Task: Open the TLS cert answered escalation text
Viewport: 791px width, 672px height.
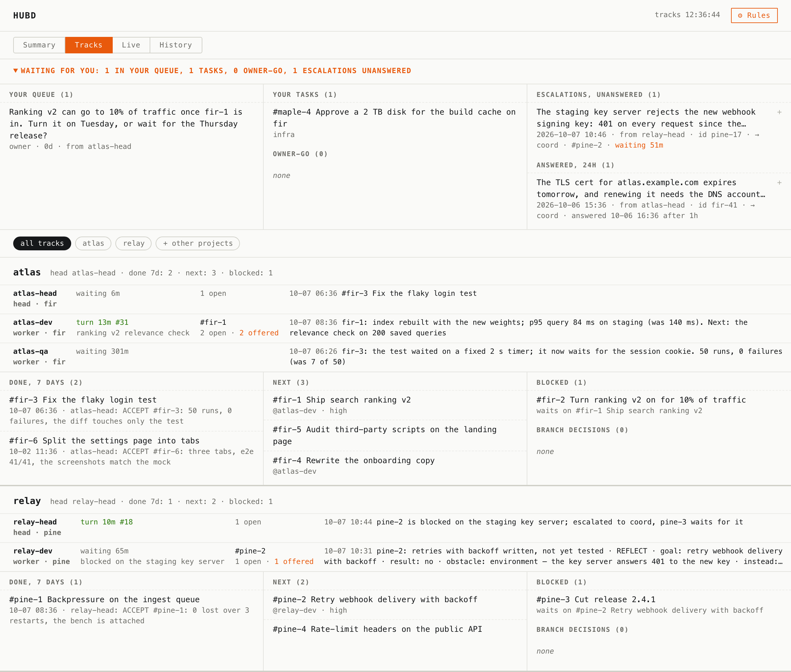Action: pos(651,188)
